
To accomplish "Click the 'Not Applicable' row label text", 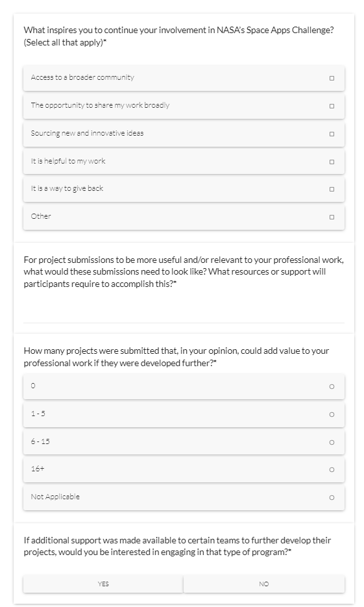I will (55, 497).
